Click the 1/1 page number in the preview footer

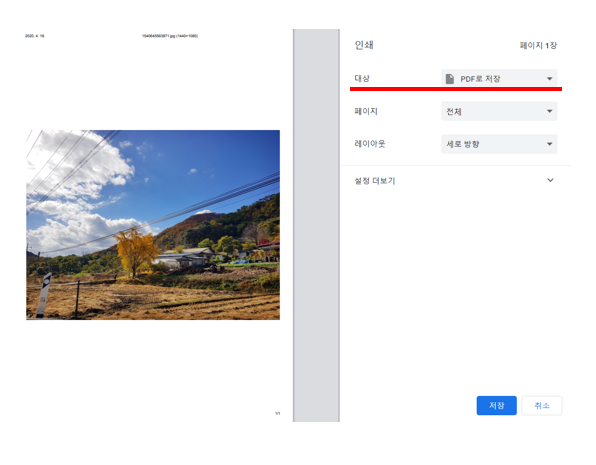(277, 413)
